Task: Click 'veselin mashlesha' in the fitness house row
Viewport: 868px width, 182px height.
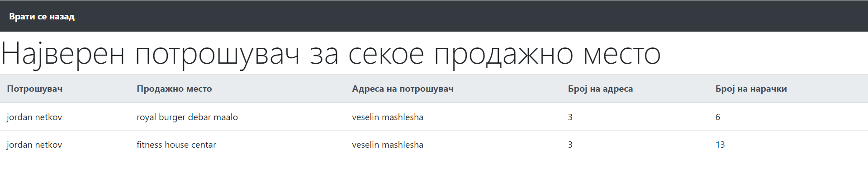Action: tap(388, 145)
